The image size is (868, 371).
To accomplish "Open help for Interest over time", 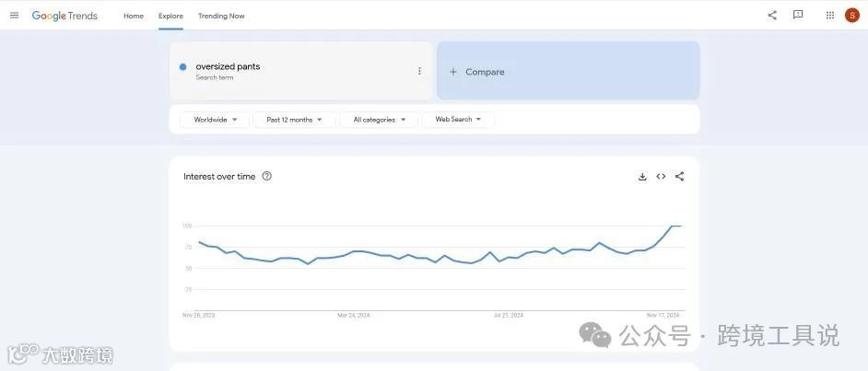I will (x=267, y=177).
